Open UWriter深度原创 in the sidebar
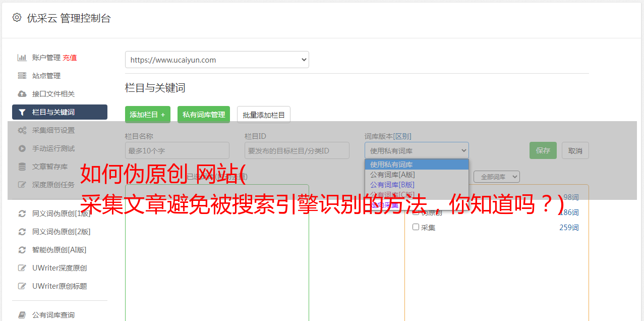 click(60, 268)
